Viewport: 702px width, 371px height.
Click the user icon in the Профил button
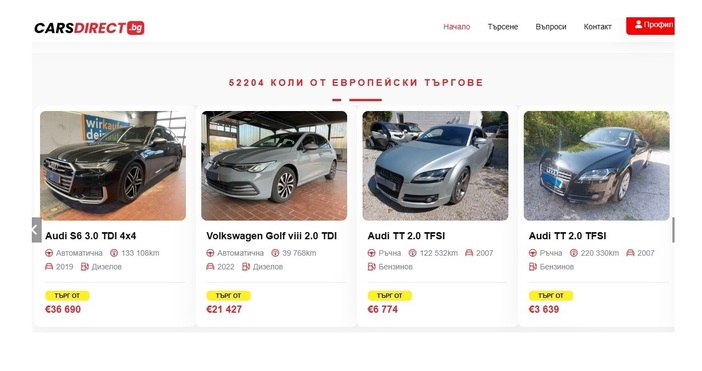coord(638,25)
